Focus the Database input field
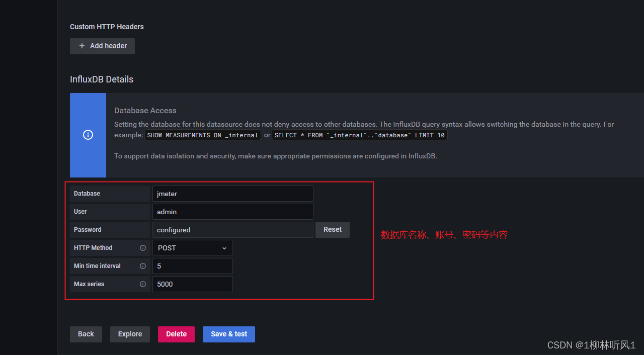 [x=233, y=194]
